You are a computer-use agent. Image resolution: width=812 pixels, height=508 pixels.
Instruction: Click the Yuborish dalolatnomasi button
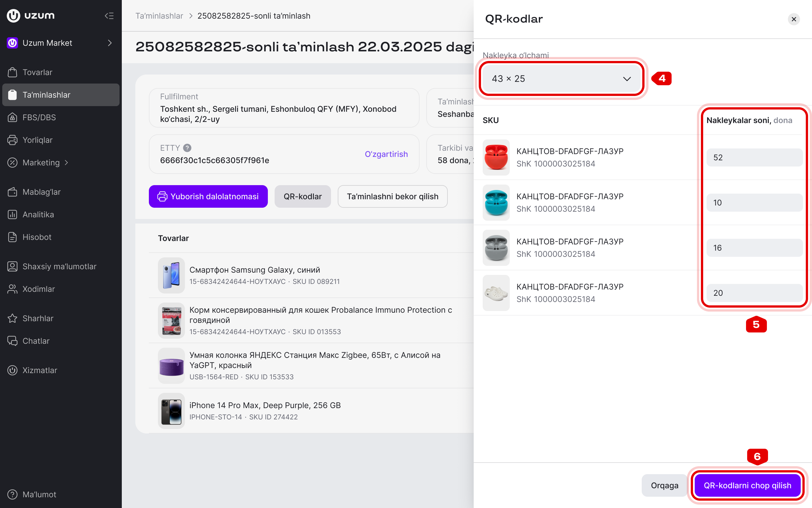[x=208, y=196]
